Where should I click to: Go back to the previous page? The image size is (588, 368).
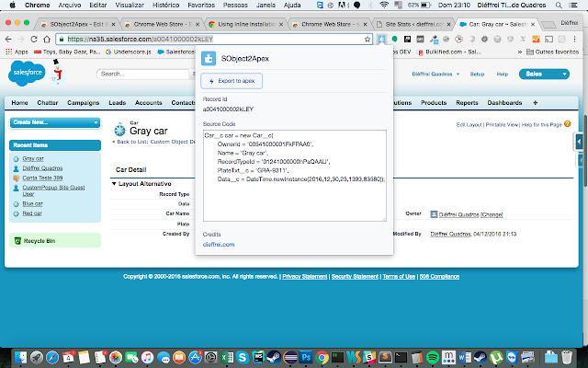pos(8,39)
